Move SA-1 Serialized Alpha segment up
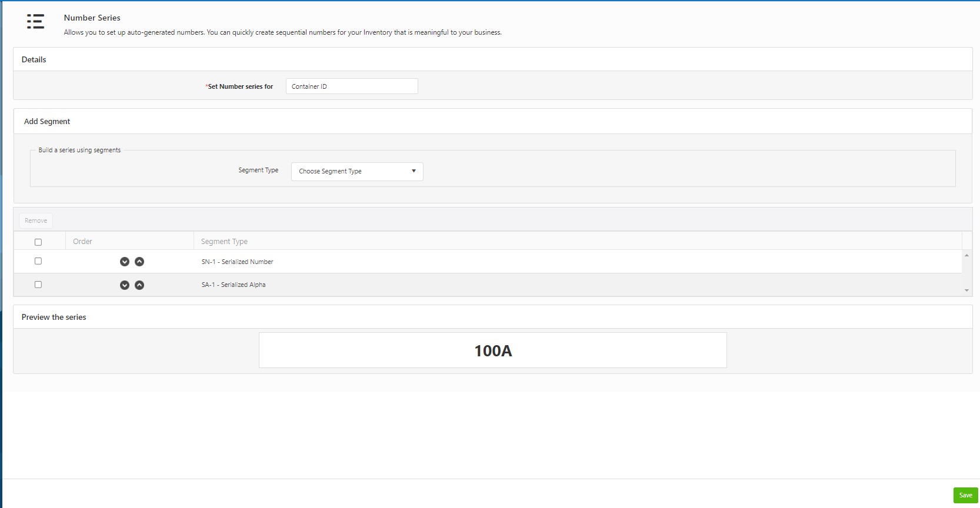Screen dimensions: 980x508 pyautogui.click(x=139, y=285)
